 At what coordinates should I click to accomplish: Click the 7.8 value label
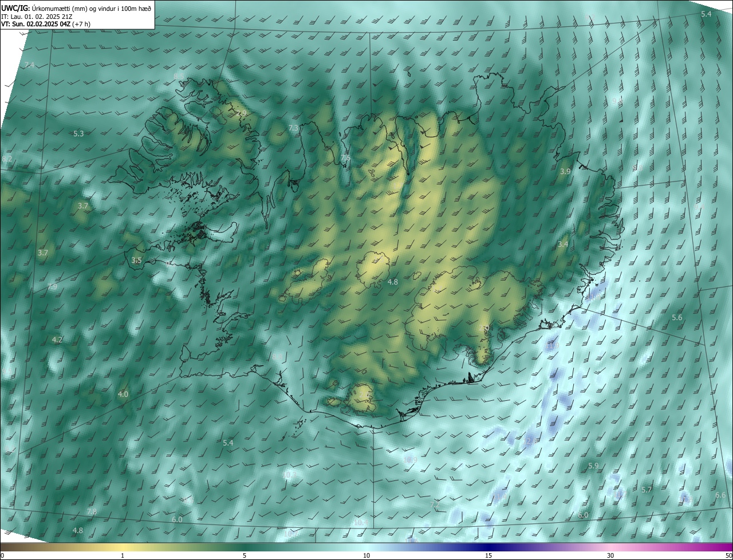92,511
